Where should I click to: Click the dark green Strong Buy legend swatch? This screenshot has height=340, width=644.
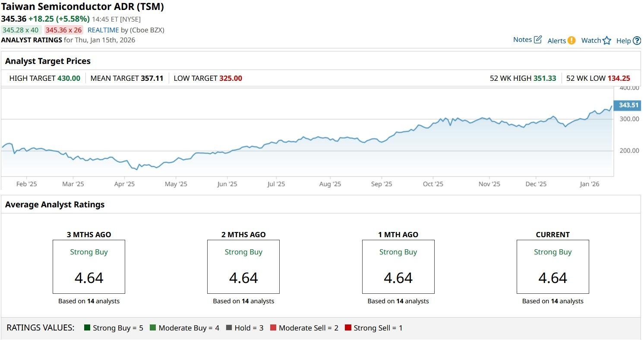[x=87, y=328]
